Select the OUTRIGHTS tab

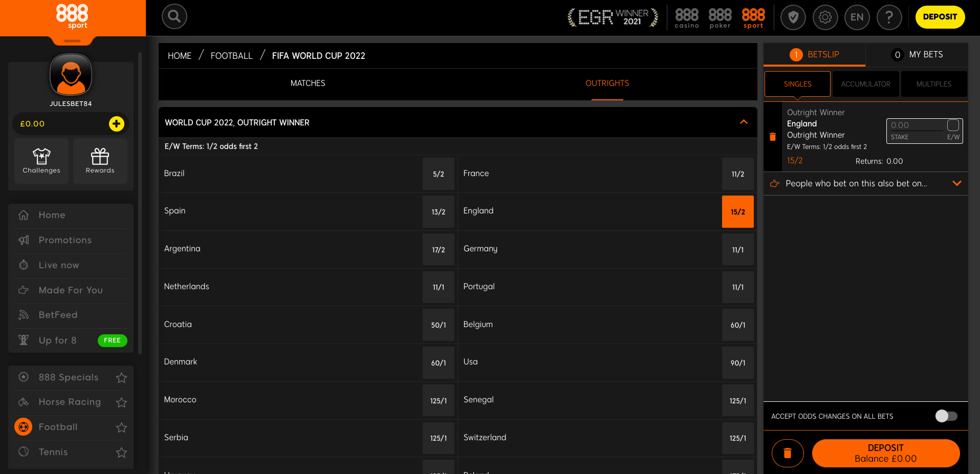607,83
